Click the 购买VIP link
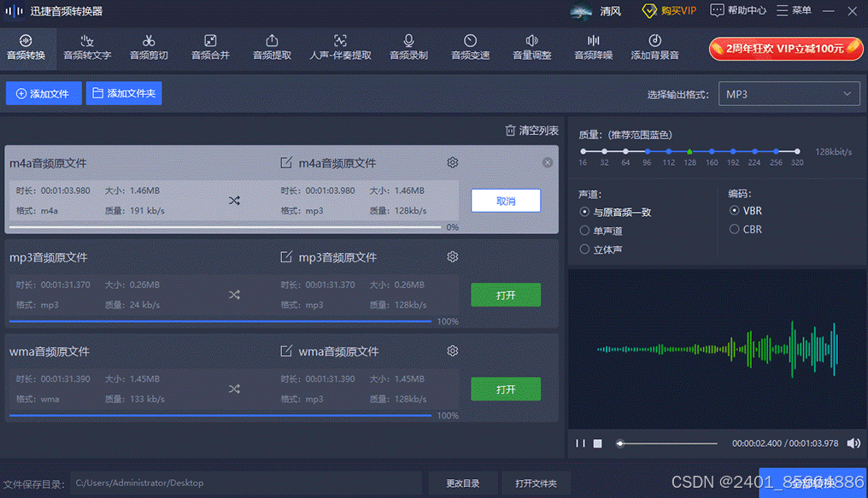 669,10
